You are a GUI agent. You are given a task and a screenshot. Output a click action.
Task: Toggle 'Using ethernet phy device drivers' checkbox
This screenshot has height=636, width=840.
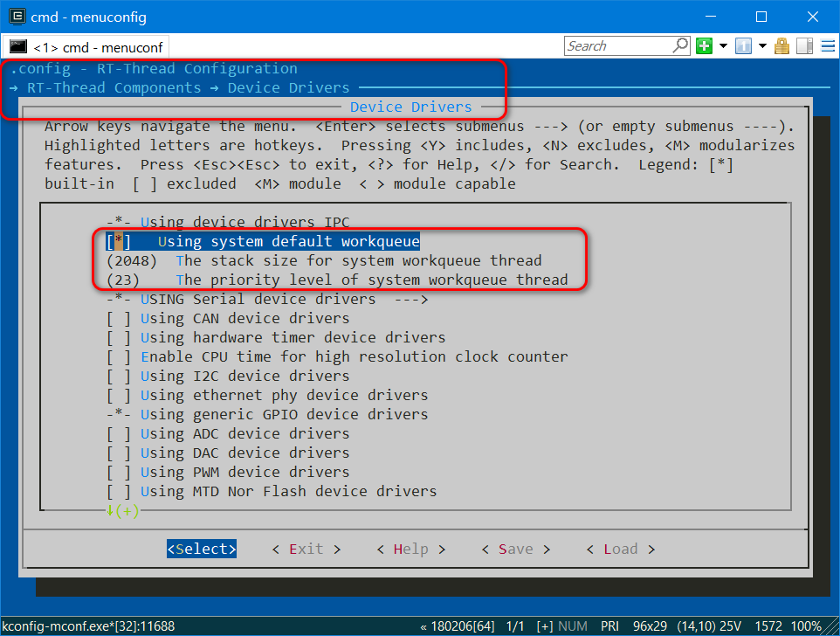coord(119,396)
